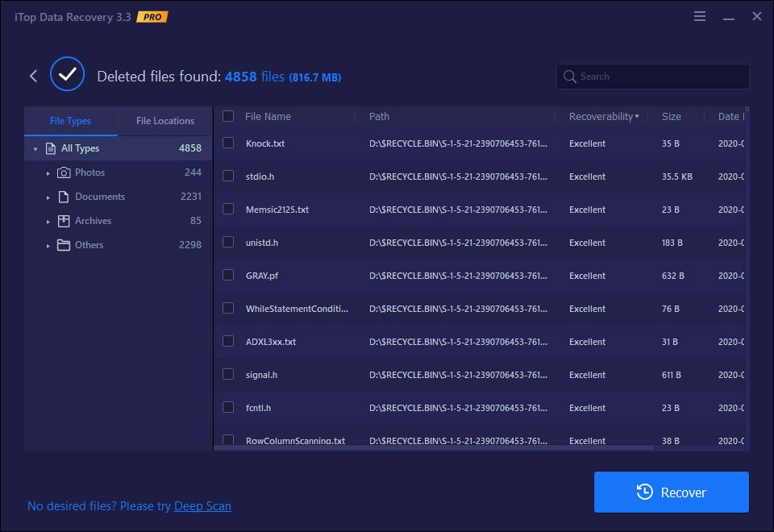Collapse the All Types tree arrow

point(35,148)
